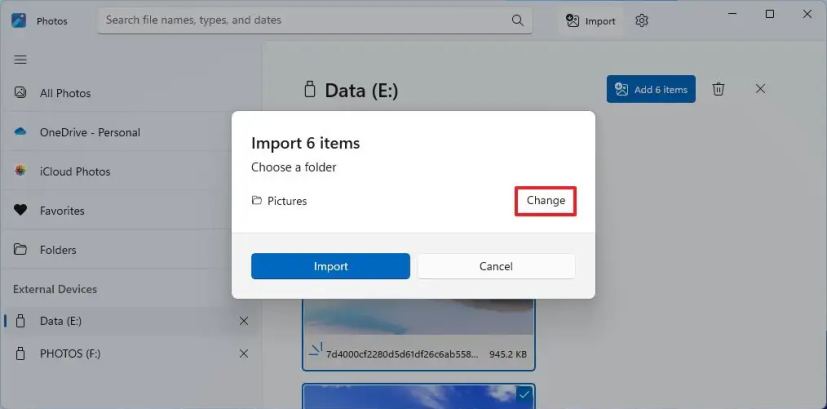Click the Import button in title bar

(x=591, y=21)
